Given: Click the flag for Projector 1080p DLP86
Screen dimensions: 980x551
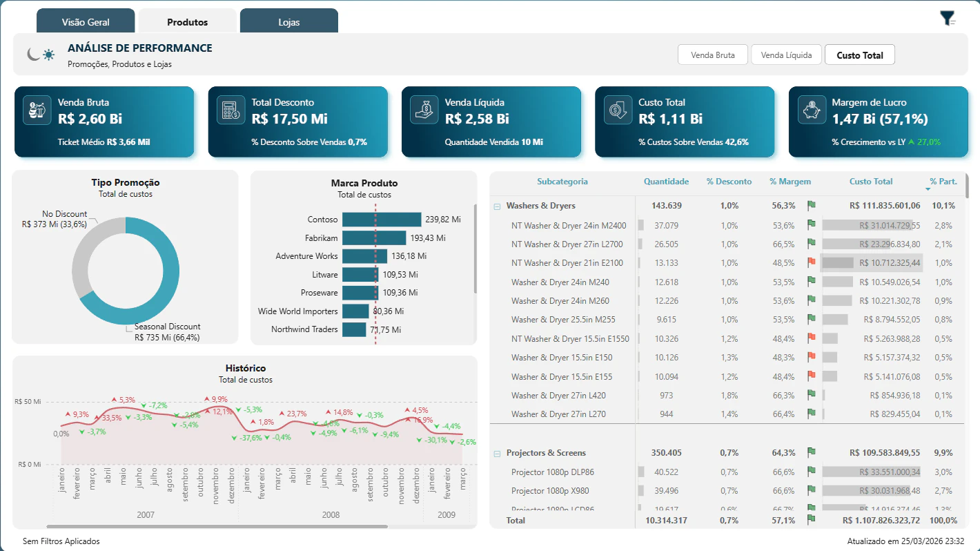Looking at the screenshot, I should pos(812,472).
